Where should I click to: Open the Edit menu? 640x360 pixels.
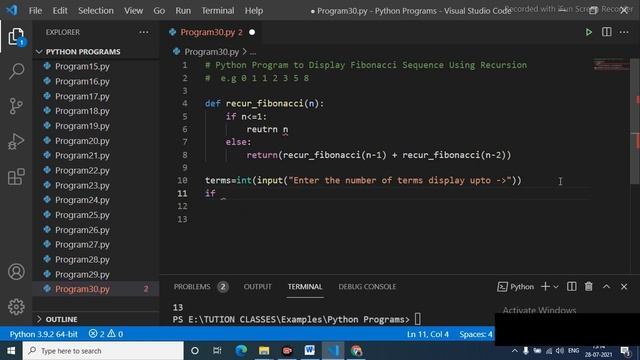[60, 11]
